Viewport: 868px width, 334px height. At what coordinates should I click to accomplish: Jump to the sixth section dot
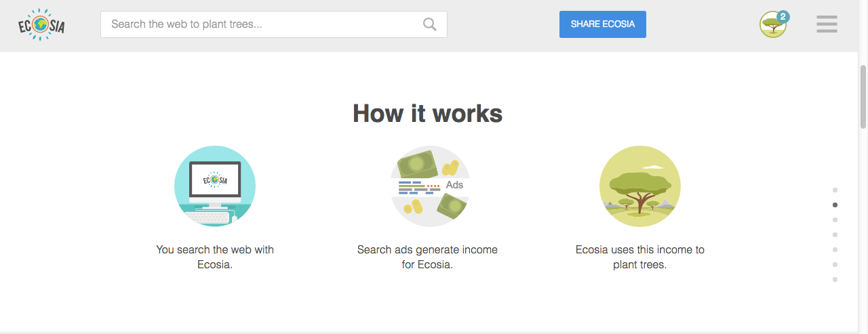[835, 264]
